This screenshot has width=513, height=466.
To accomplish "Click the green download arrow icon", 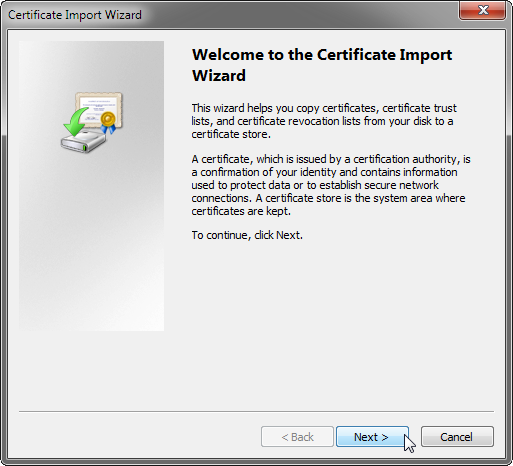I will pyautogui.click(x=76, y=121).
